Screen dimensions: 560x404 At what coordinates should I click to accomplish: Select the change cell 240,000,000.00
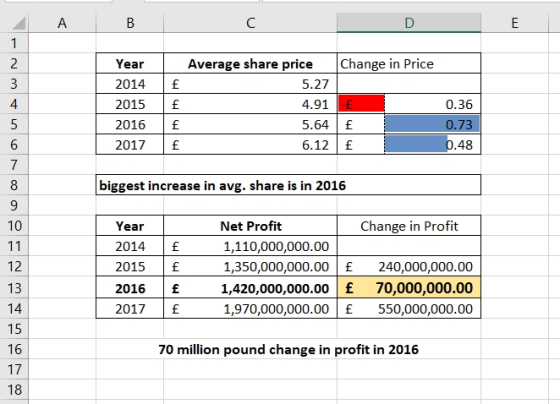(409, 266)
